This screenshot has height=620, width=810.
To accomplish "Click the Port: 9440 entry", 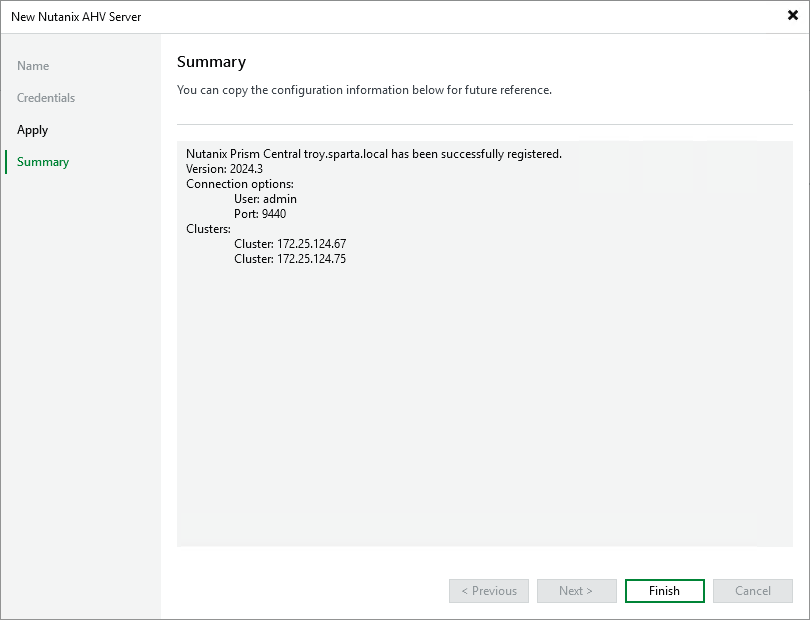I will pos(260,213).
